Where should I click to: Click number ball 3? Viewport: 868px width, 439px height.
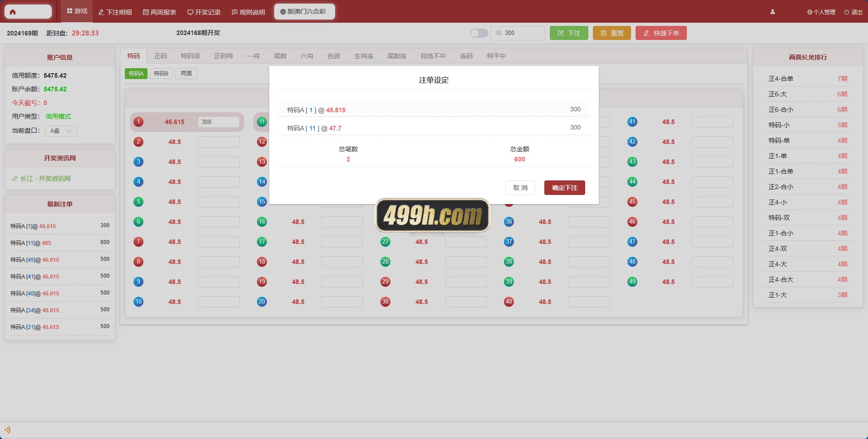coord(138,162)
